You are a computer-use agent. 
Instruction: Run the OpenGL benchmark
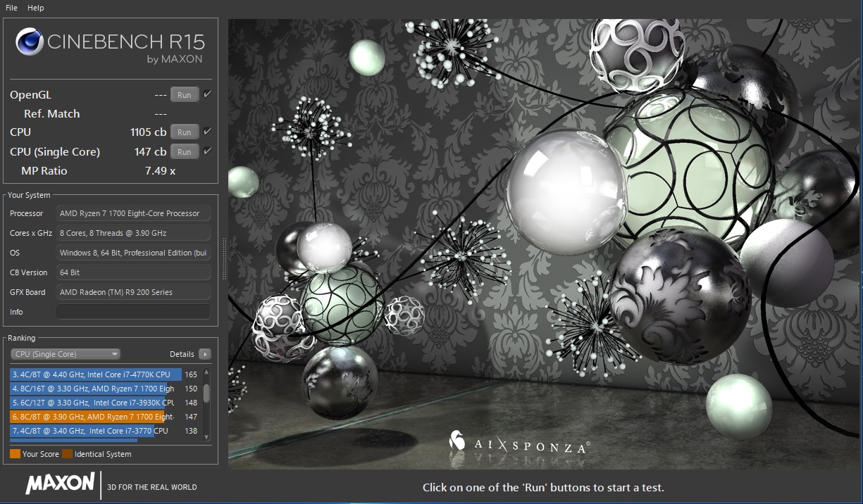[x=184, y=95]
